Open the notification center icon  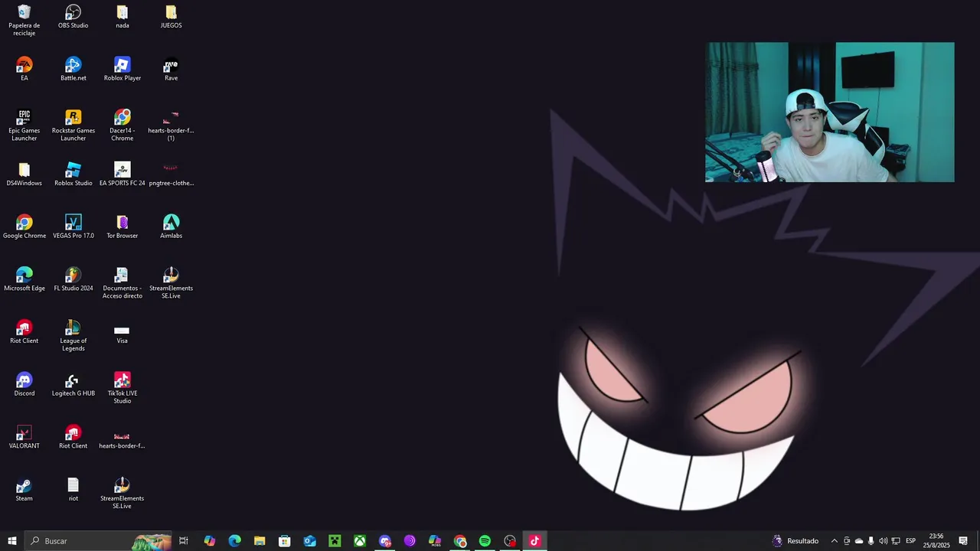[x=963, y=541]
